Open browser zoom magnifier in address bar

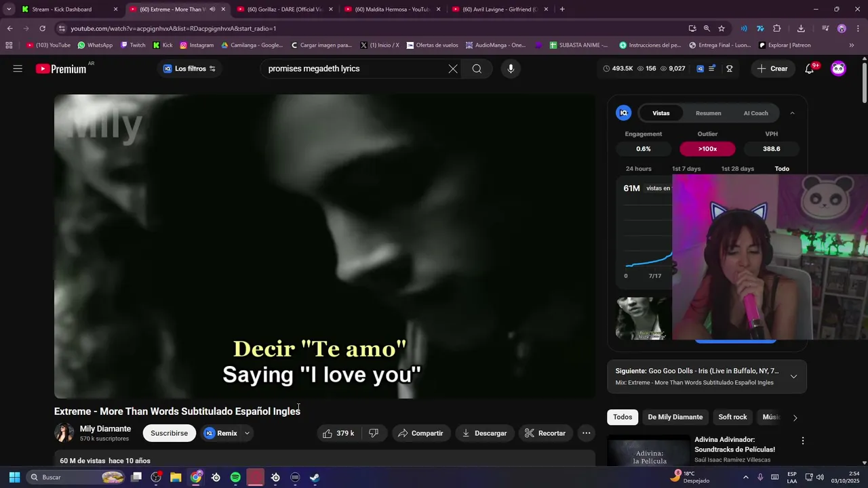(707, 28)
